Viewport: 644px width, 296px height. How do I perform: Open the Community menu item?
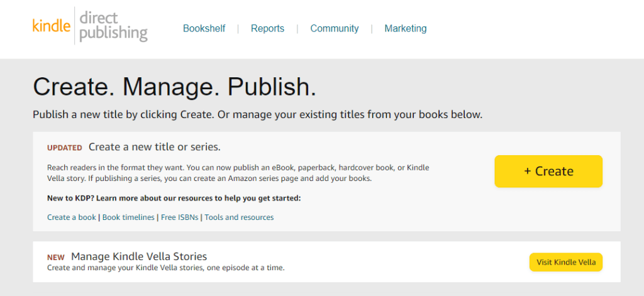pos(334,28)
